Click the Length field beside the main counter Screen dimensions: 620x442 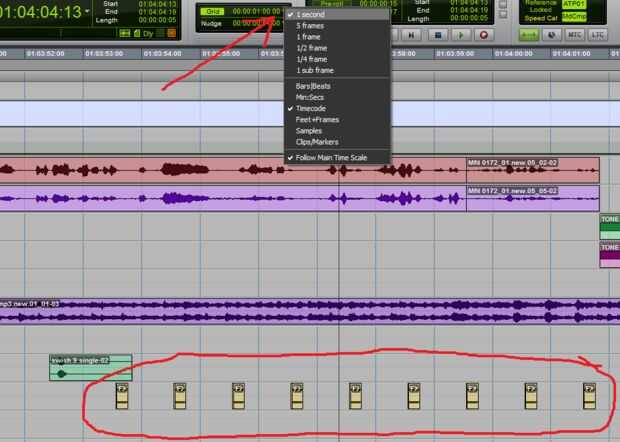tap(157, 19)
